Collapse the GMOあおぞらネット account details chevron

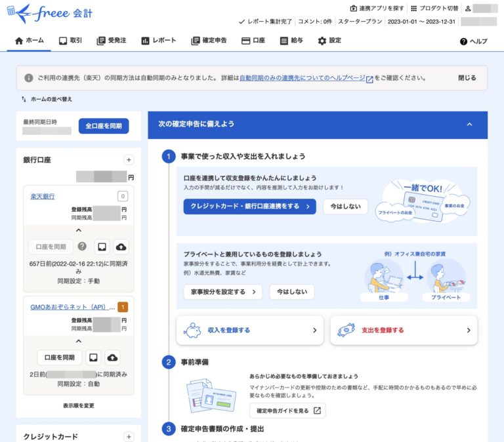pos(78,341)
